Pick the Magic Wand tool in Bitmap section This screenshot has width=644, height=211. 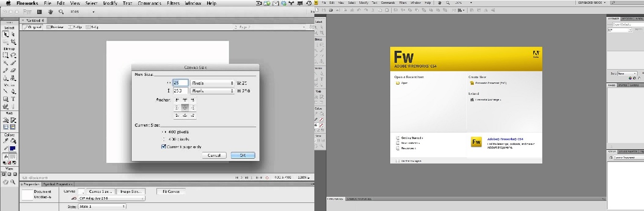tap(6, 62)
